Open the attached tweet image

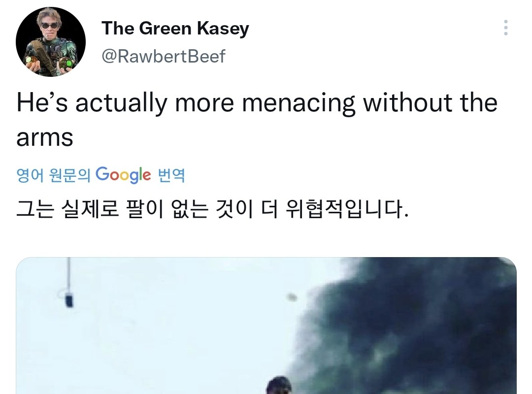click(266, 325)
